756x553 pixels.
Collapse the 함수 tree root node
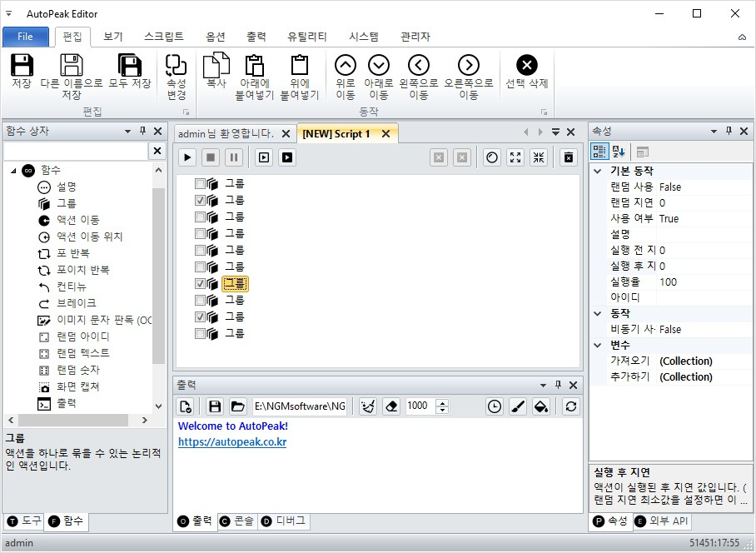[x=13, y=170]
